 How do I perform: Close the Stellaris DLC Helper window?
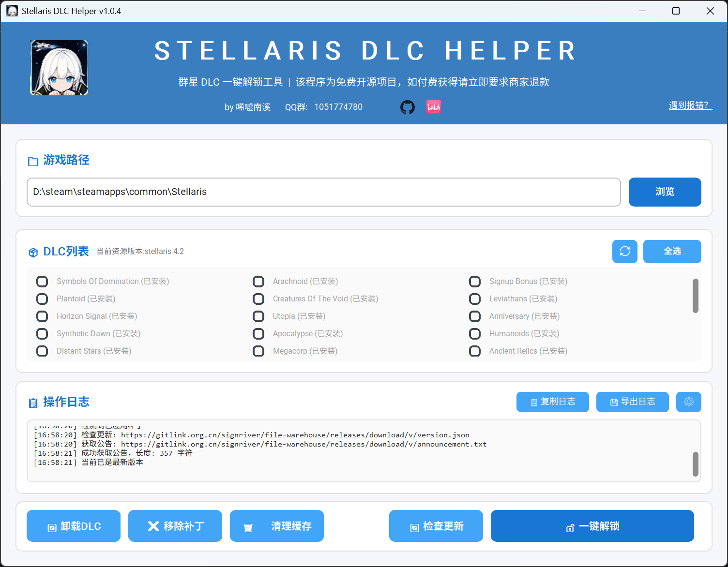710,11
